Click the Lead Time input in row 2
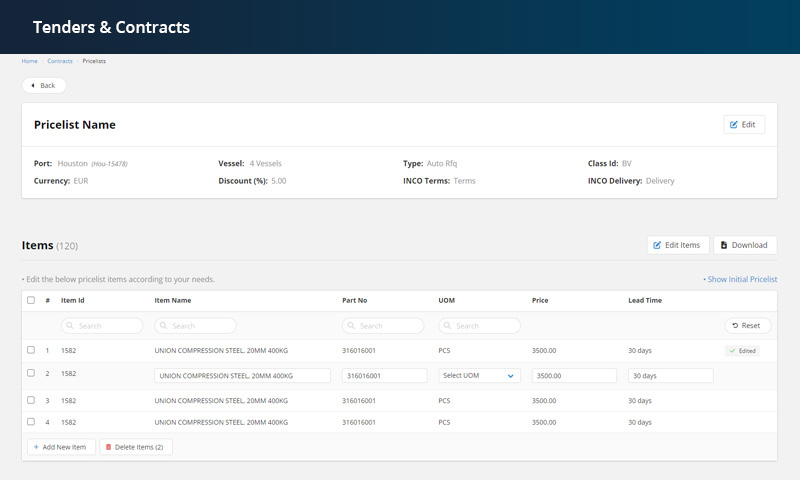Viewport: 800px width, 480px height. pos(670,376)
